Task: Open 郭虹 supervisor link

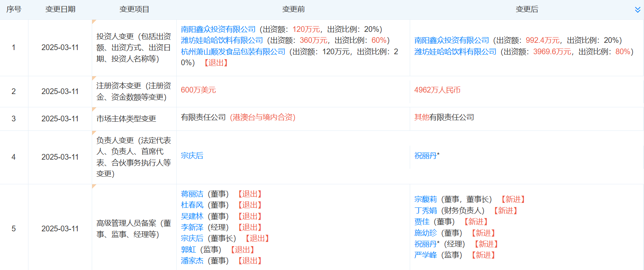Action: point(188,250)
